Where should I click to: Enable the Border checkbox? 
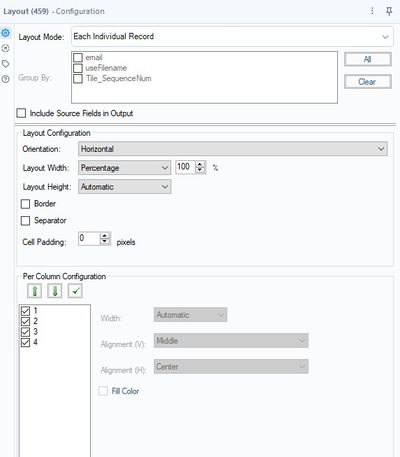point(25,204)
